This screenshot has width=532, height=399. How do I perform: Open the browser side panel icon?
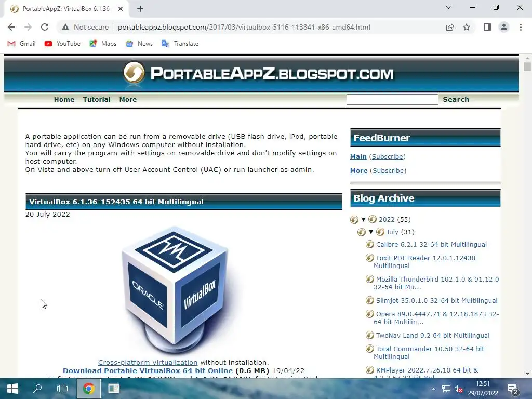pos(487,27)
